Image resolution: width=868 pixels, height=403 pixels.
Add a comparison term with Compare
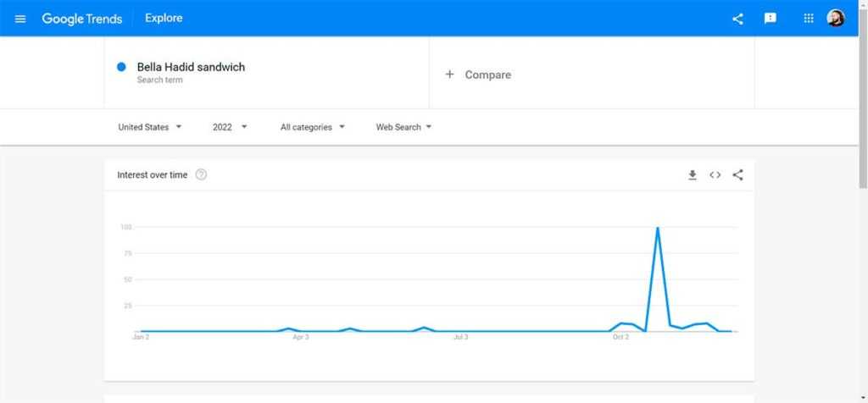click(479, 75)
